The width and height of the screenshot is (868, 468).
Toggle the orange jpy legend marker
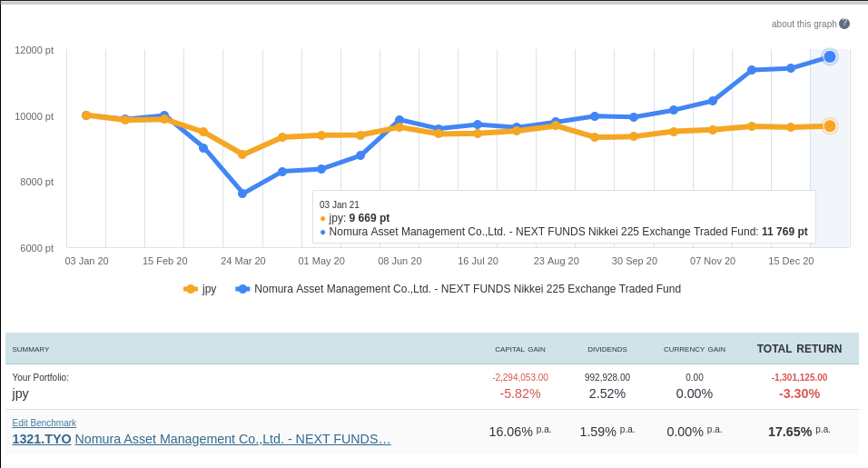[x=191, y=289]
